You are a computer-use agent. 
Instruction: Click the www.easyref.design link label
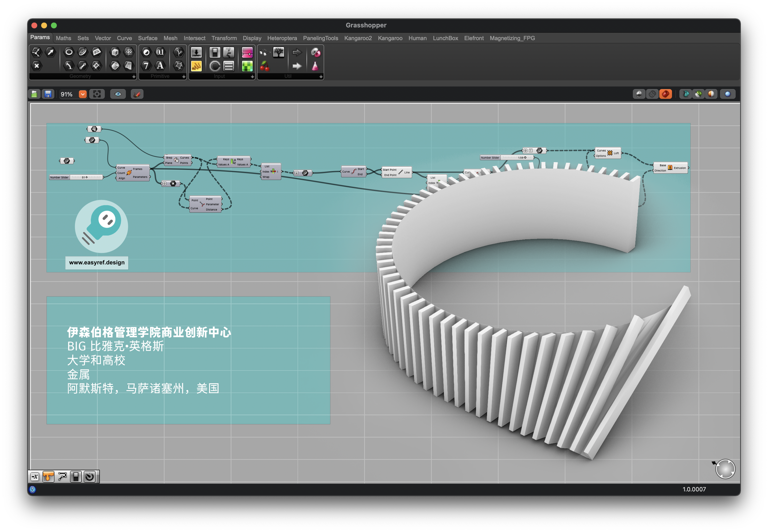97,262
